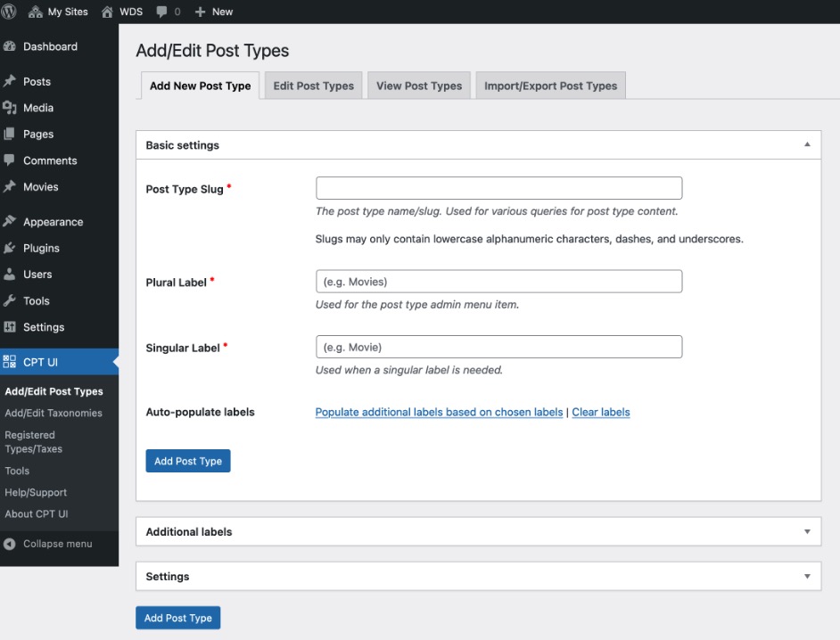The image size is (840, 640).
Task: Open the Media library icon
Action: (10, 108)
